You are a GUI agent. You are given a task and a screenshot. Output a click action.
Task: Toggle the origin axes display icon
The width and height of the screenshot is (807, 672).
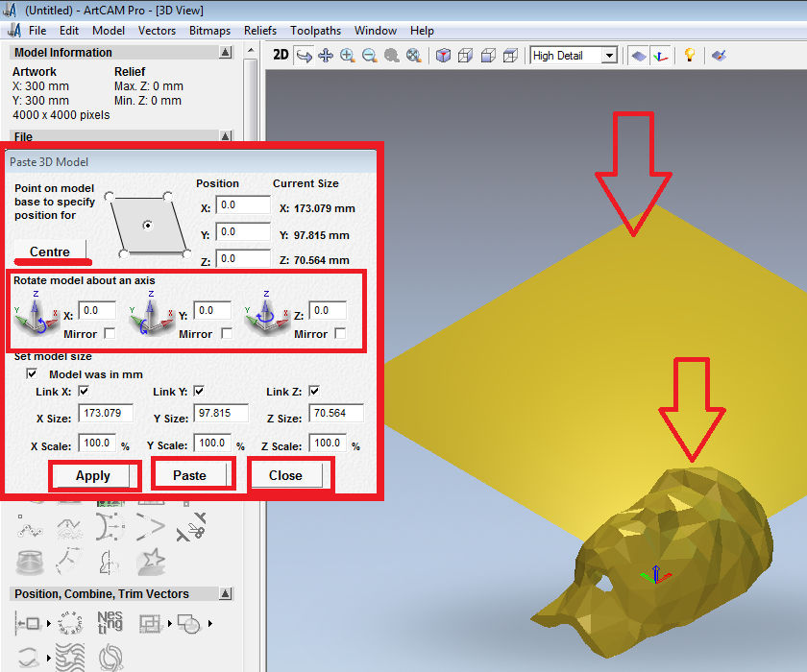[660, 56]
